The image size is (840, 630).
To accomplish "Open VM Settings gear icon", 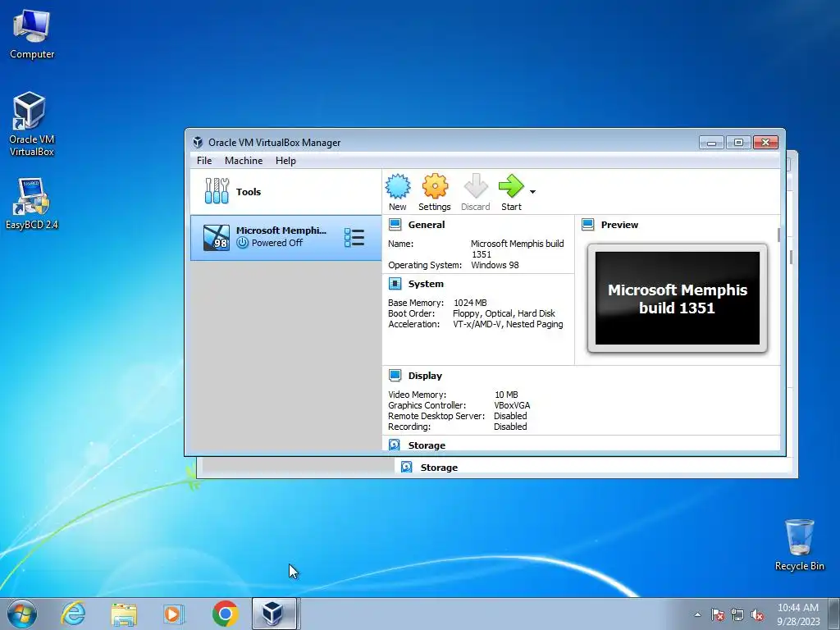I will [435, 186].
